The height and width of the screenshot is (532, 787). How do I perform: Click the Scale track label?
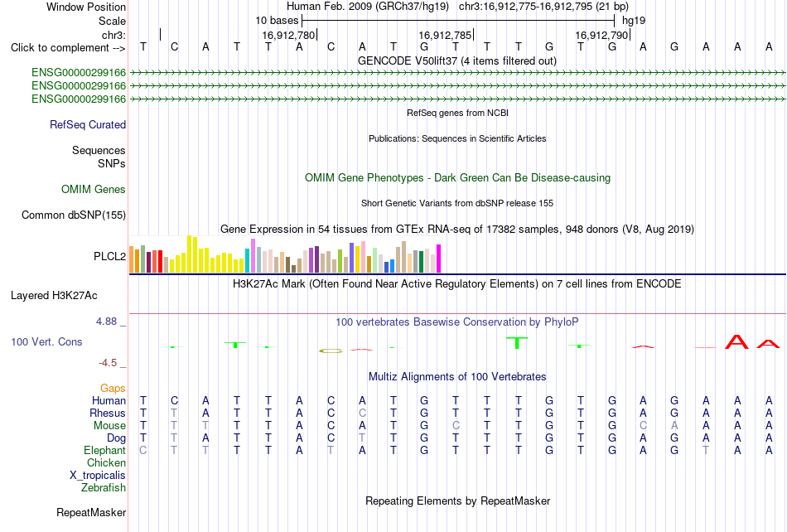112,21
